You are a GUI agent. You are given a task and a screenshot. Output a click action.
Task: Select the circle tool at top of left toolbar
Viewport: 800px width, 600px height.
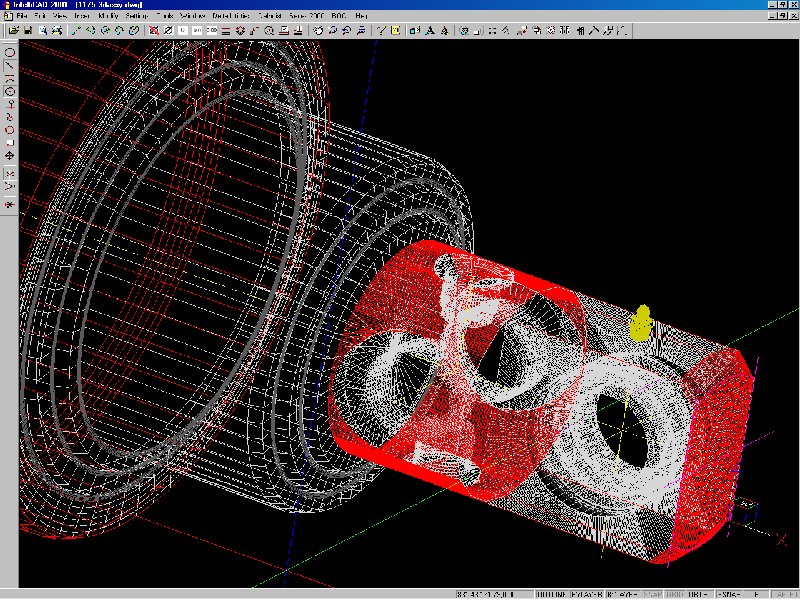tap(9, 53)
